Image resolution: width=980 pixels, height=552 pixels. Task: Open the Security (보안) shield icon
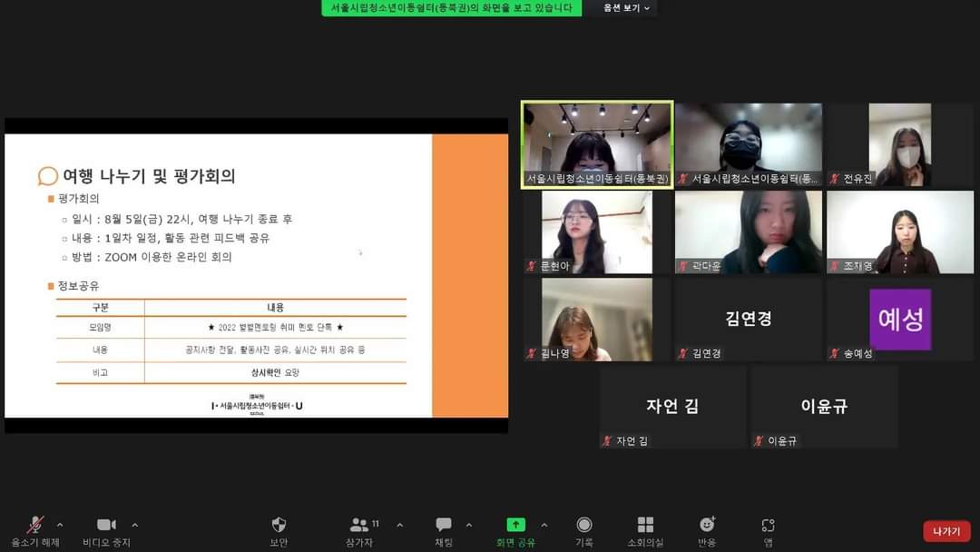click(279, 526)
